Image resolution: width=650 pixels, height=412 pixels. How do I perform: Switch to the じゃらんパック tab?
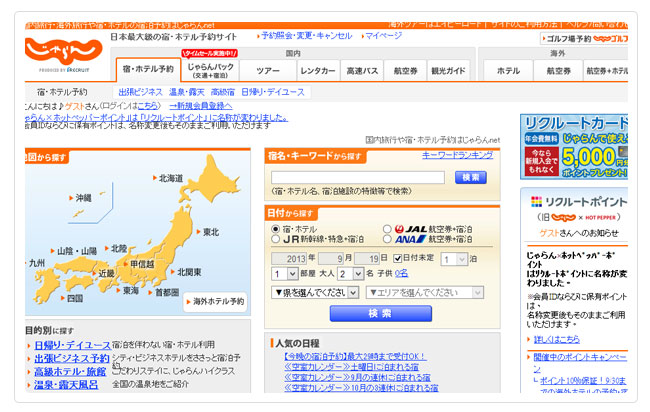pyautogui.click(x=211, y=70)
